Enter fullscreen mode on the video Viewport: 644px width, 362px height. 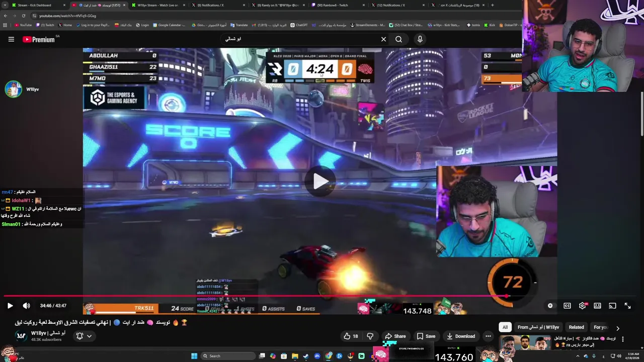(627, 306)
